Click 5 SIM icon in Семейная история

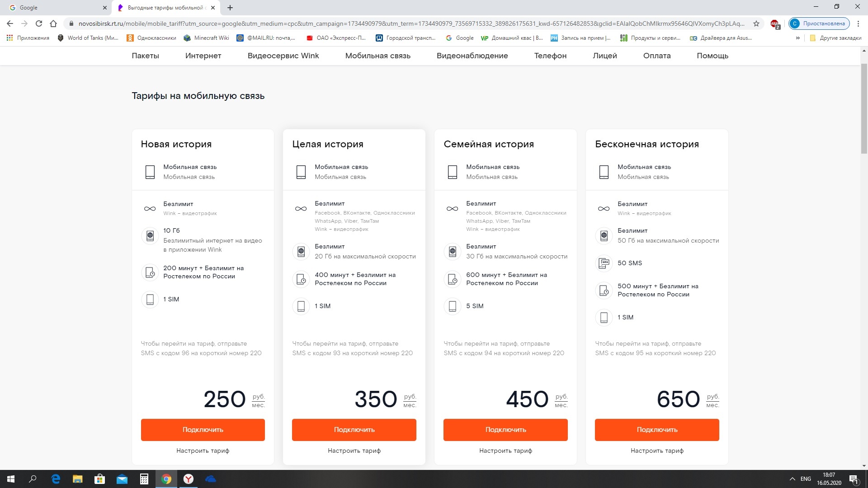click(453, 306)
